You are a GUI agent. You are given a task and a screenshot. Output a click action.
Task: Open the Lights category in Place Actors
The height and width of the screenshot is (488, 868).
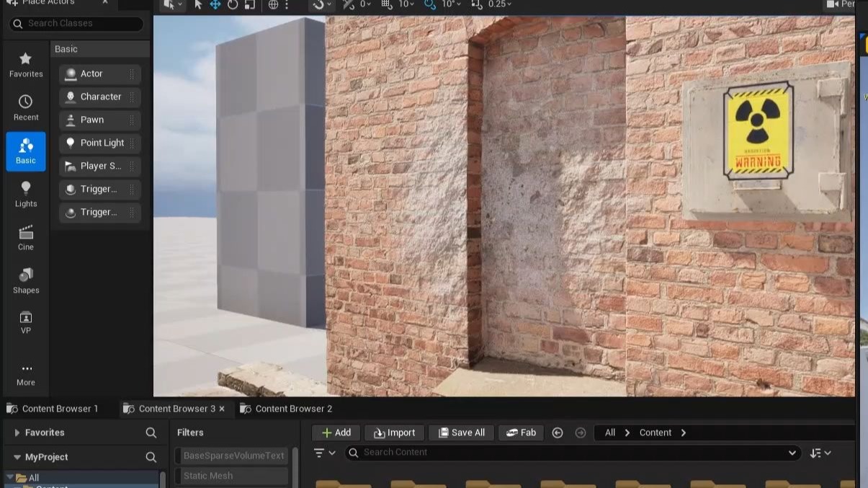click(26, 194)
